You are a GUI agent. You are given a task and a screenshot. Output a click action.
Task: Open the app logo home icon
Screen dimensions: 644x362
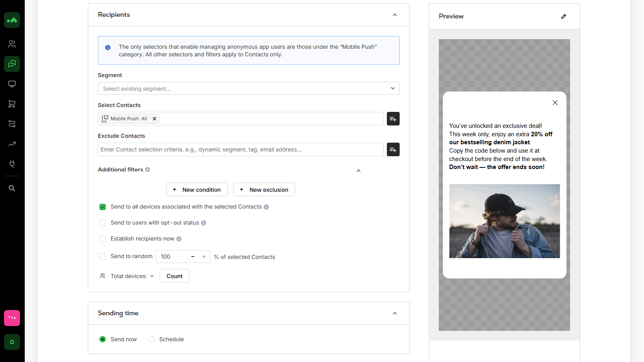12,20
